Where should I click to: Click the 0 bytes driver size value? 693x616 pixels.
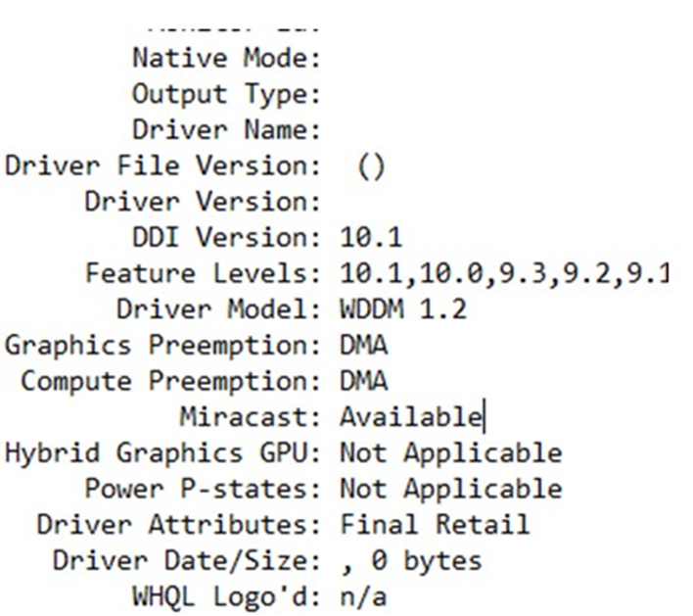427,561
